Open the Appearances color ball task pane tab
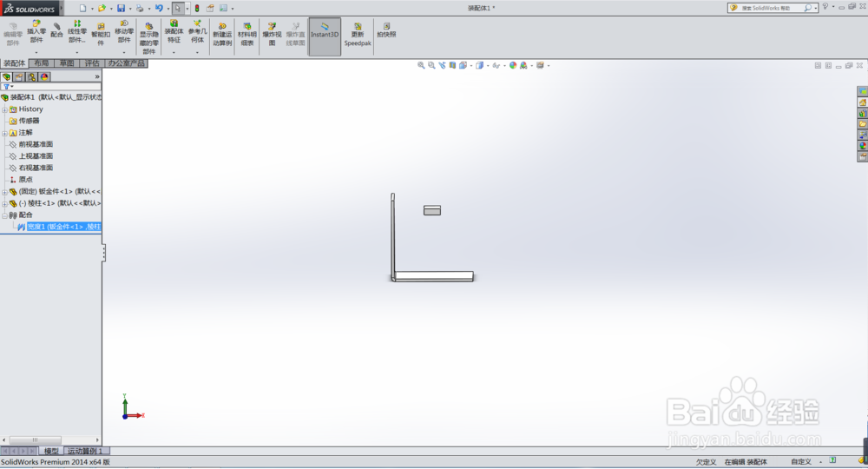Screen dimensions: 868x469 863,146
